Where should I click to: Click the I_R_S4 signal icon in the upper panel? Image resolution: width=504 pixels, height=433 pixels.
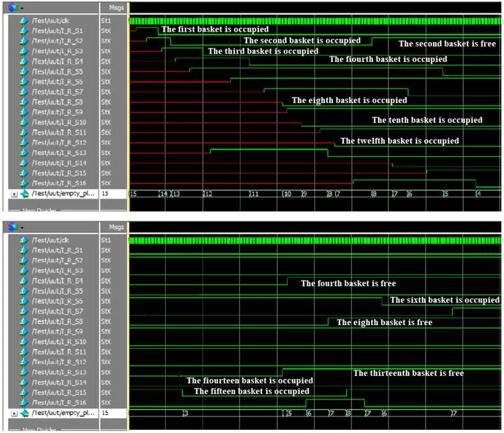[24, 61]
